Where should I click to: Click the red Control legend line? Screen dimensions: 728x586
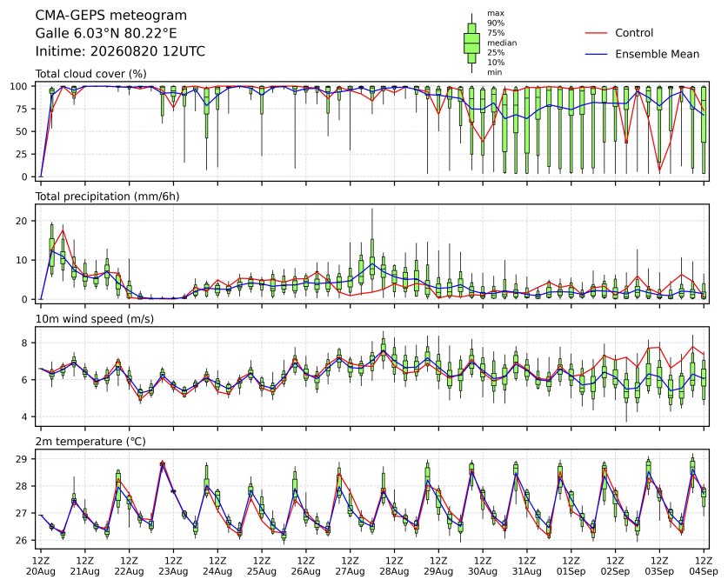point(596,33)
